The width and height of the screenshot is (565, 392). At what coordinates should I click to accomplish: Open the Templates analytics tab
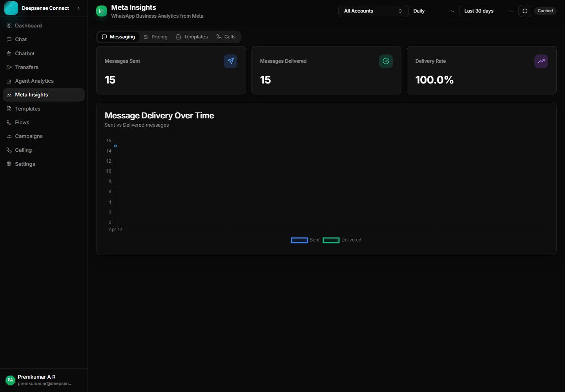click(x=192, y=36)
